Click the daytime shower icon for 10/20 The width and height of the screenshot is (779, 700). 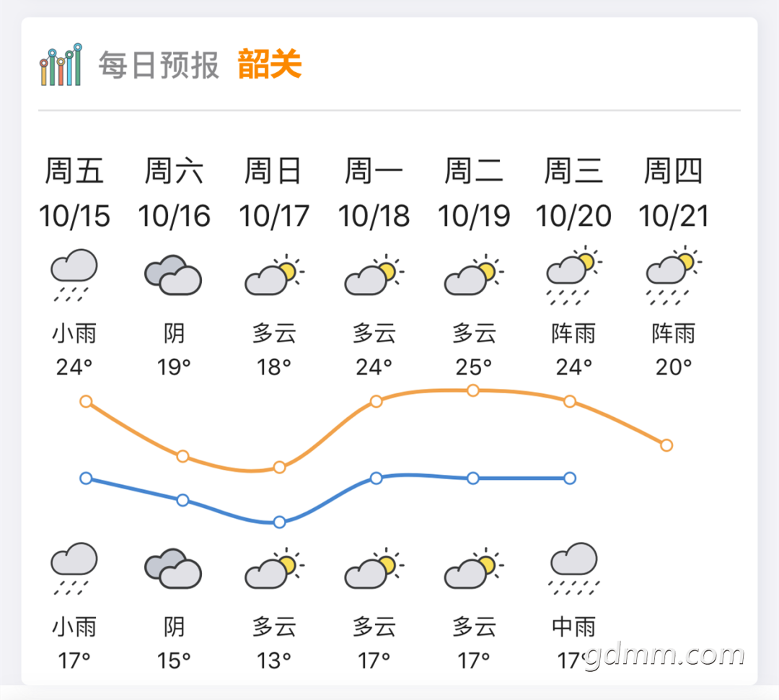click(574, 275)
